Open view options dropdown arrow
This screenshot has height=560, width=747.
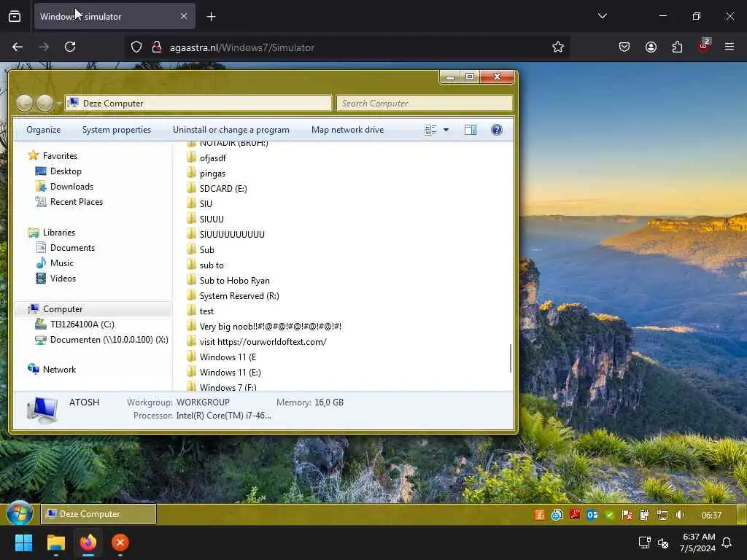[x=446, y=130]
